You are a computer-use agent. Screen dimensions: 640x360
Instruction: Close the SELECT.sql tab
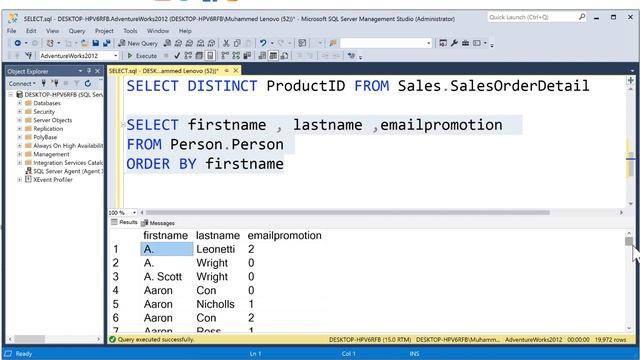[236, 71]
